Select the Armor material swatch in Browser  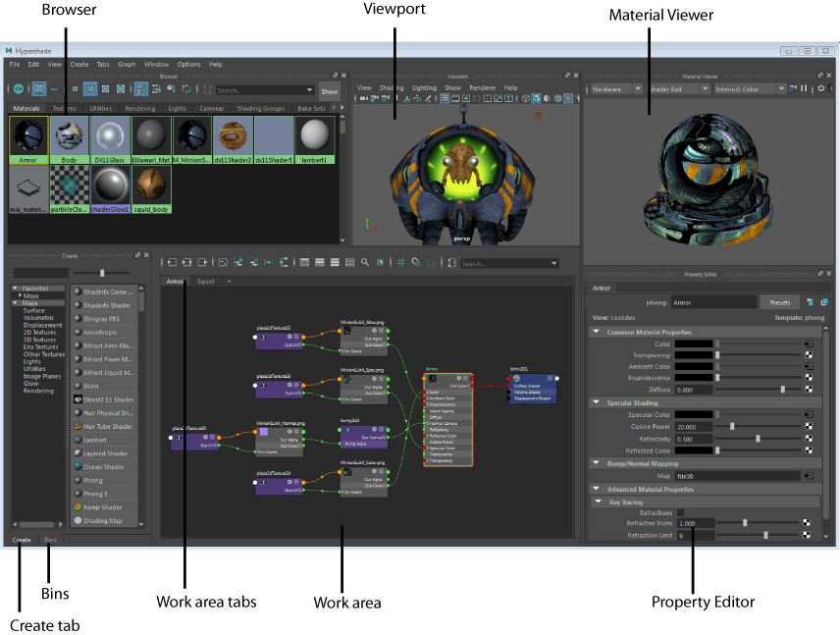tap(27, 137)
